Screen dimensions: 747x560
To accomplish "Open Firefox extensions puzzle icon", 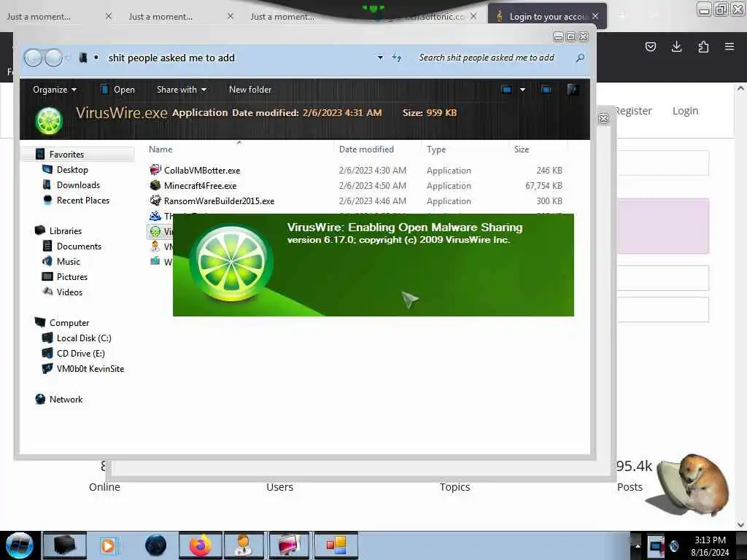I will (703, 47).
